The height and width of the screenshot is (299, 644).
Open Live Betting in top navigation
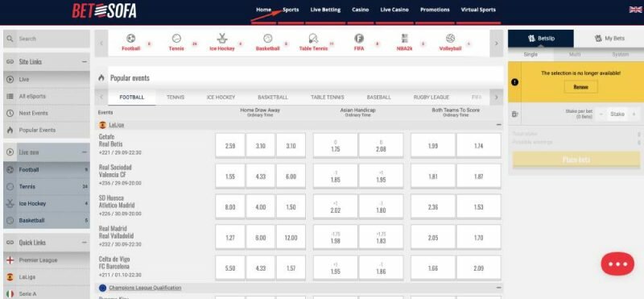click(325, 10)
